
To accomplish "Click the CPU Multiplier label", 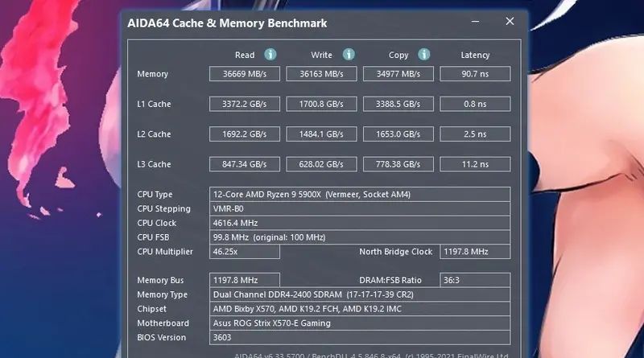I will pos(165,252).
